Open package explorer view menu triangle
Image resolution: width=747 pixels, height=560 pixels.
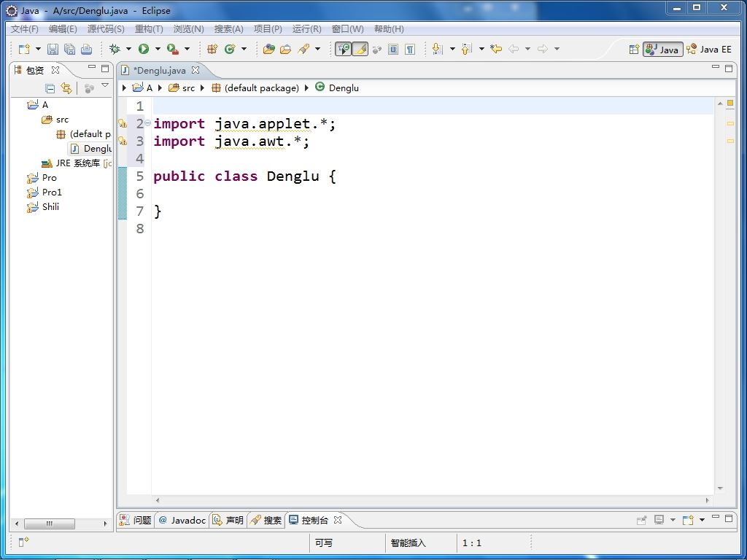tap(105, 86)
